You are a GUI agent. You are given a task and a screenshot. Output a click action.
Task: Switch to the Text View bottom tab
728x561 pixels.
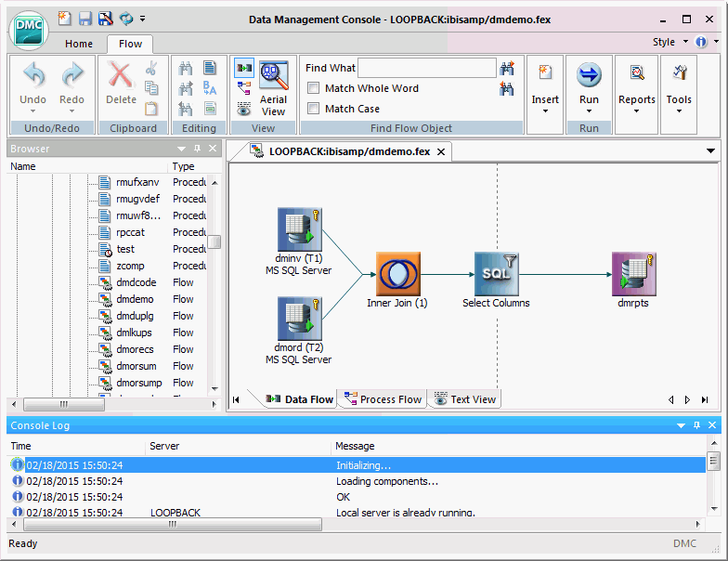tap(465, 399)
